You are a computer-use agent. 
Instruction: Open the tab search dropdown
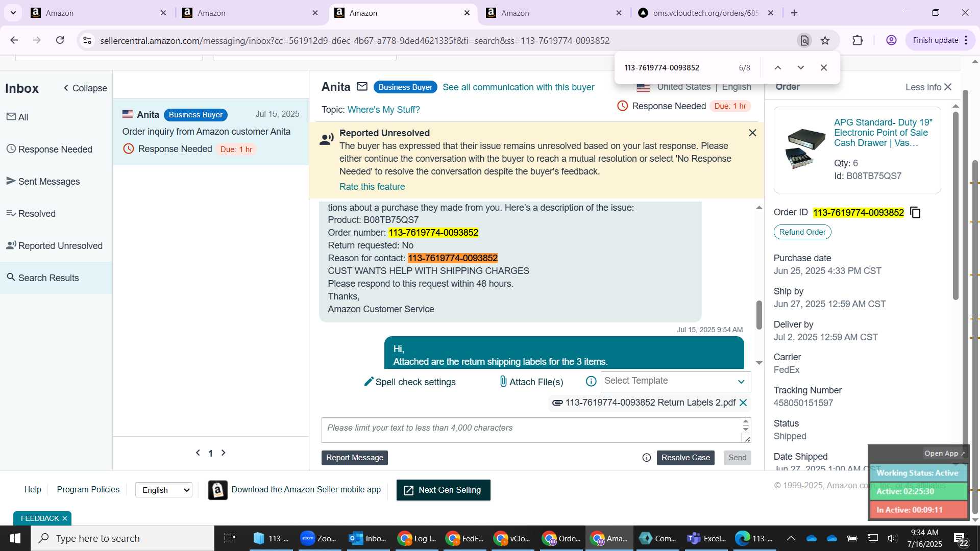[13, 13]
